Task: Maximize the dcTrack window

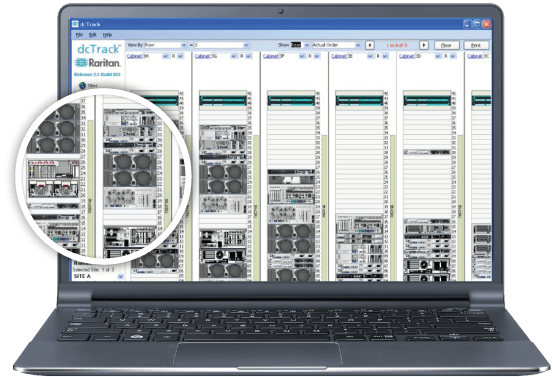Action: 476,24
